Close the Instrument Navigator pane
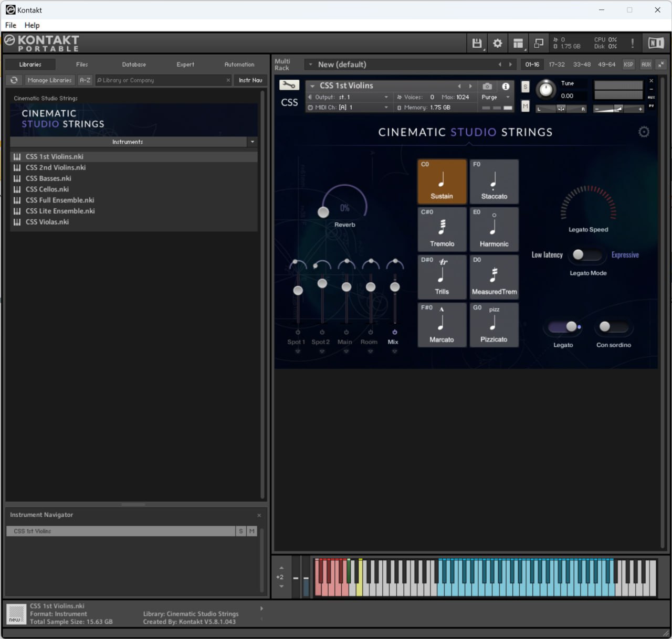This screenshot has width=672, height=639. tap(259, 515)
